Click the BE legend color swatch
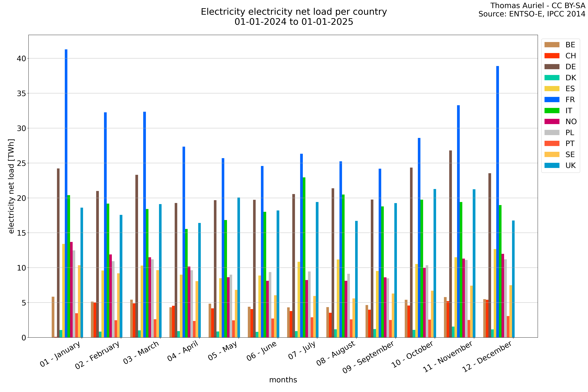This screenshot has width=588, height=392. coord(552,45)
